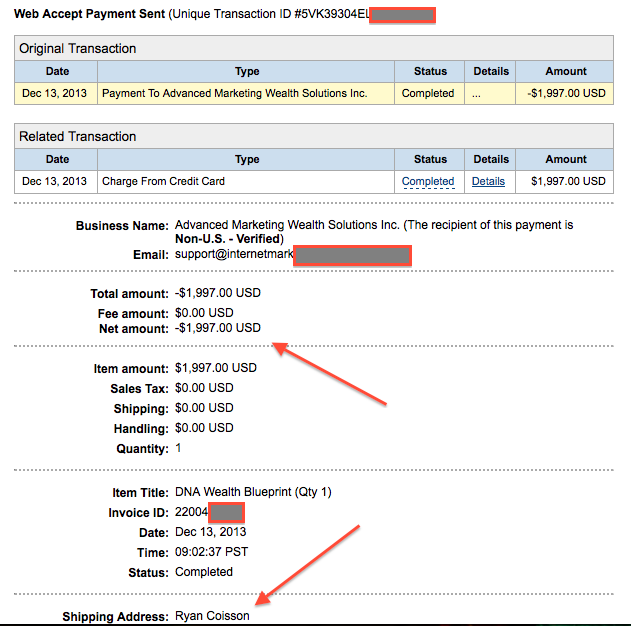Select the Original Transaction section header
Viewport: 631px width, 626px height.
pyautogui.click(x=78, y=48)
